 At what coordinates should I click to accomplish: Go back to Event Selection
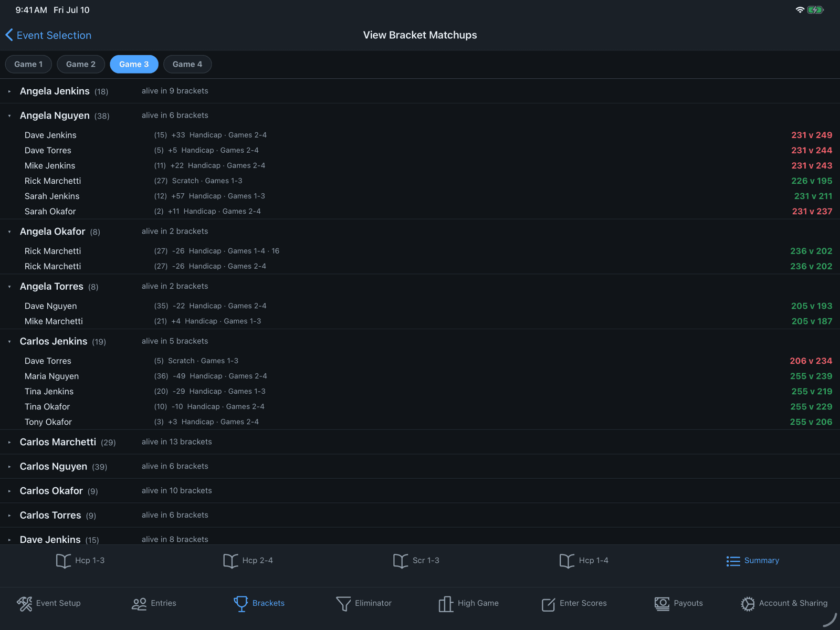(x=48, y=35)
